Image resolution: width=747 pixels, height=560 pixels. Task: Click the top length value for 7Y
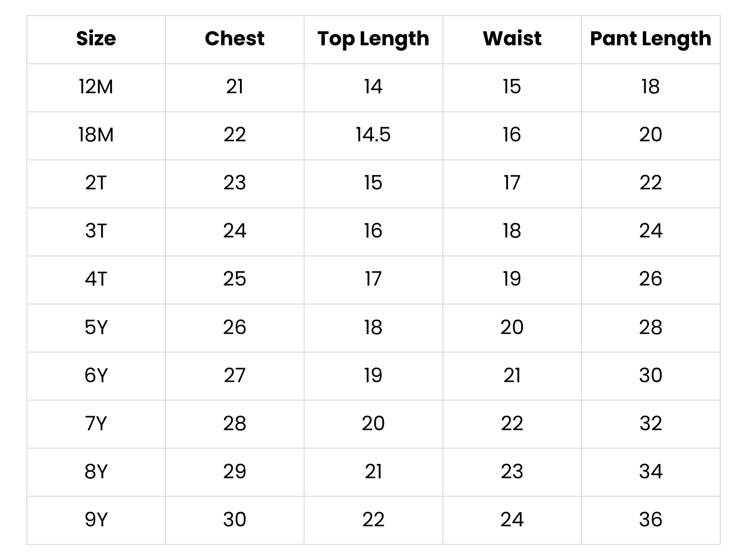(373, 424)
